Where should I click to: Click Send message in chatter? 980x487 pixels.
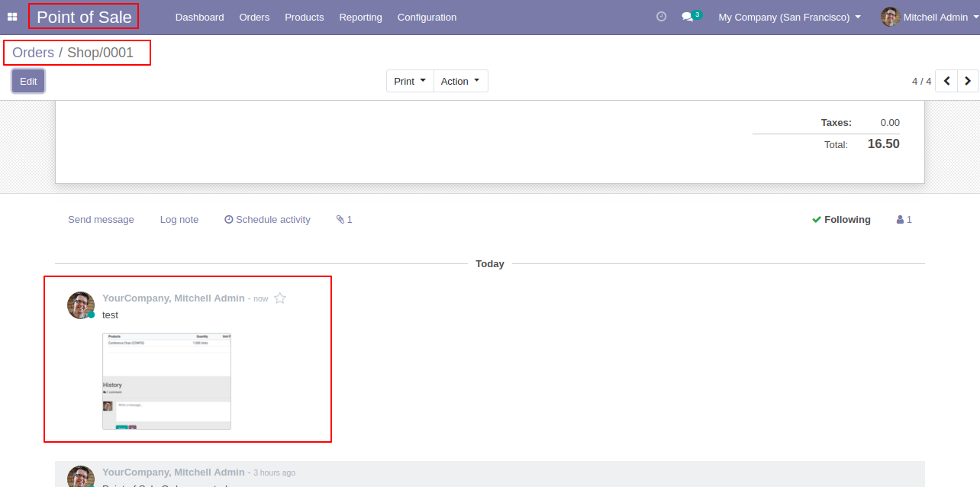coord(101,220)
